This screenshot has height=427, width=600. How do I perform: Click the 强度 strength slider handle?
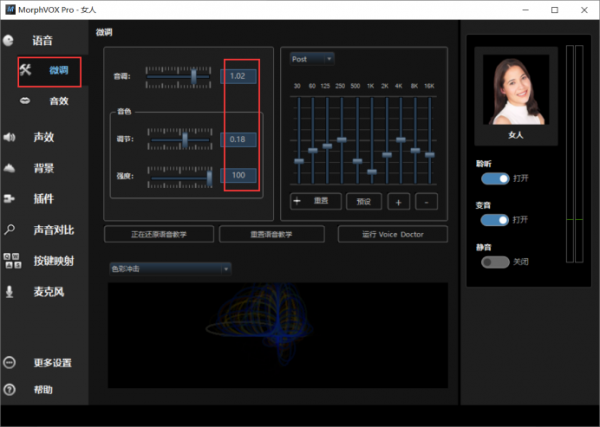point(209,178)
